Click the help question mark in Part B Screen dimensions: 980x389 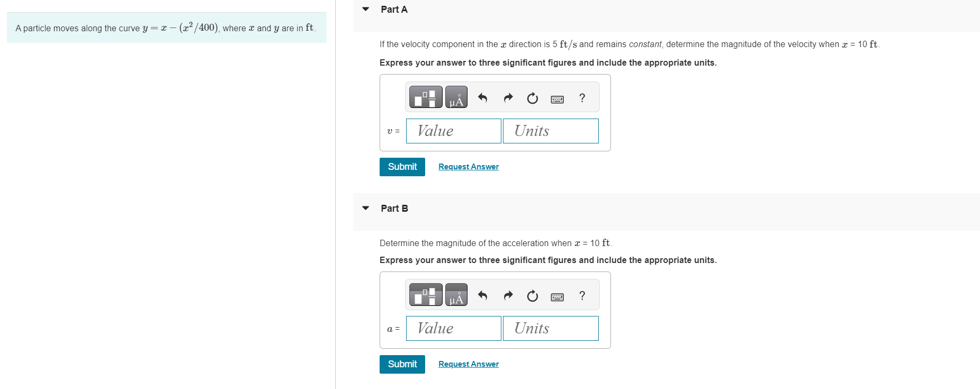coord(582,296)
